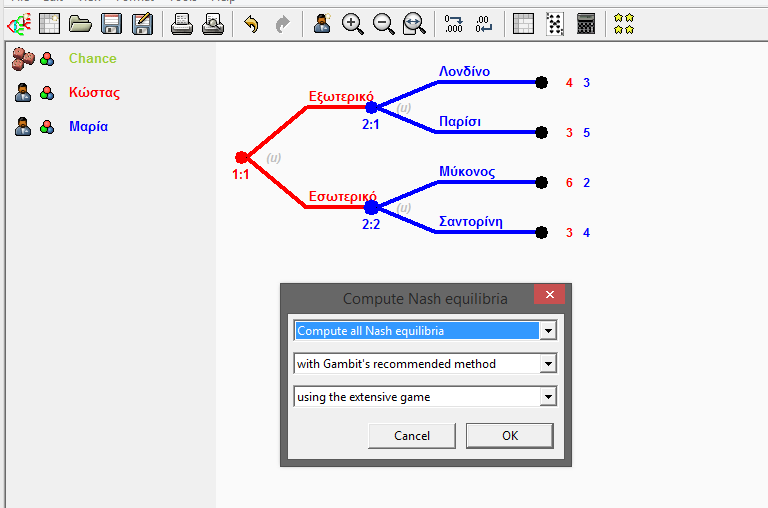Click red payoff 4 on Λονδίνο outcome
The image size is (768, 508).
(x=569, y=83)
